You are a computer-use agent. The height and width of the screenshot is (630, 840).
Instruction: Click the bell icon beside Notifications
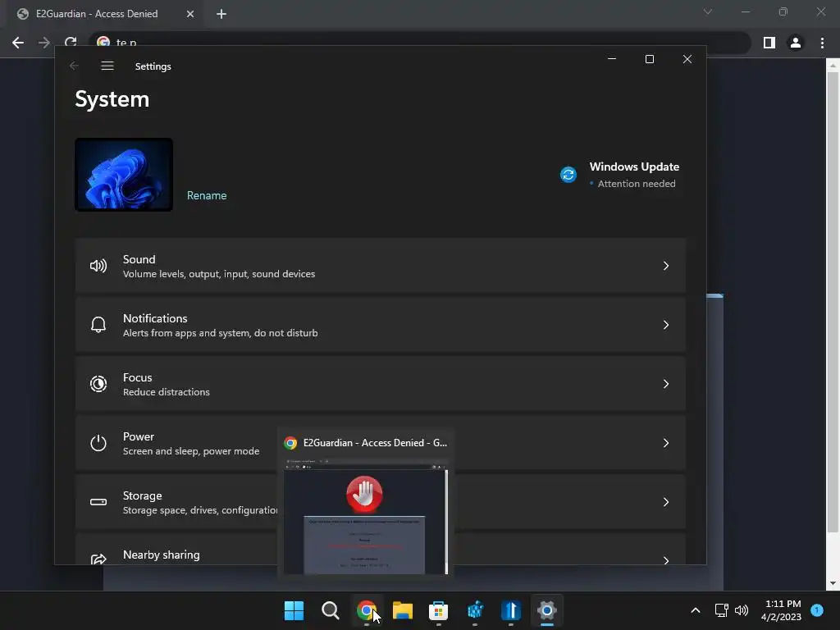(98, 325)
